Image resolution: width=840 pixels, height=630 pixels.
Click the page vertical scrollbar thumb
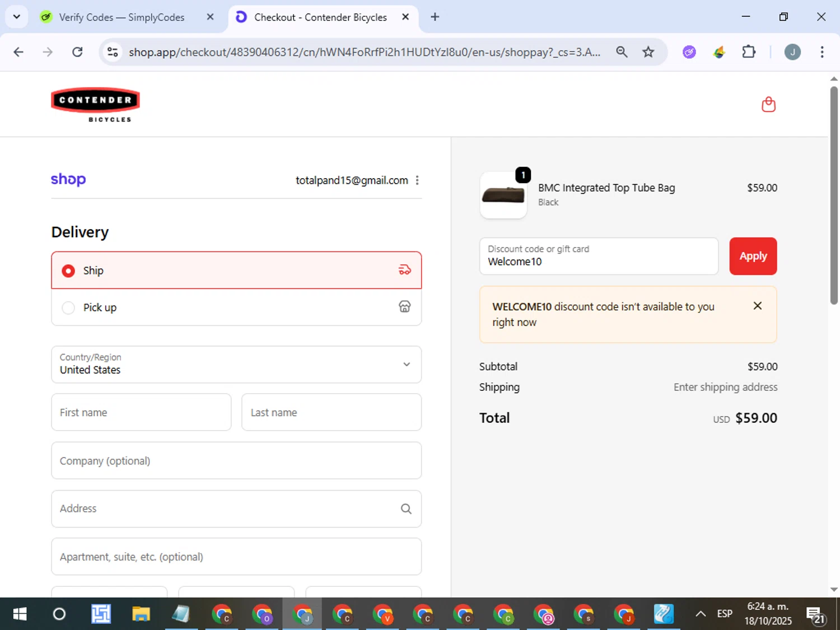pos(834,195)
